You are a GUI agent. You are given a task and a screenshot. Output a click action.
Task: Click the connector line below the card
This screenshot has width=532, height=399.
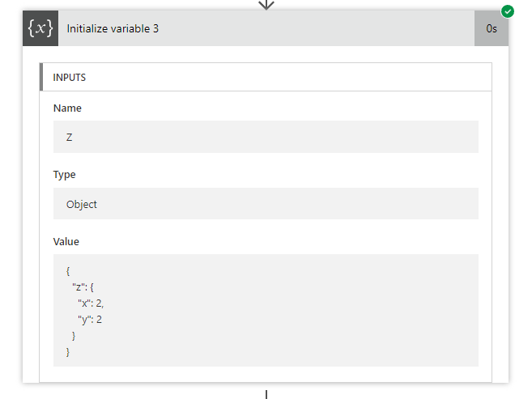pos(266,394)
